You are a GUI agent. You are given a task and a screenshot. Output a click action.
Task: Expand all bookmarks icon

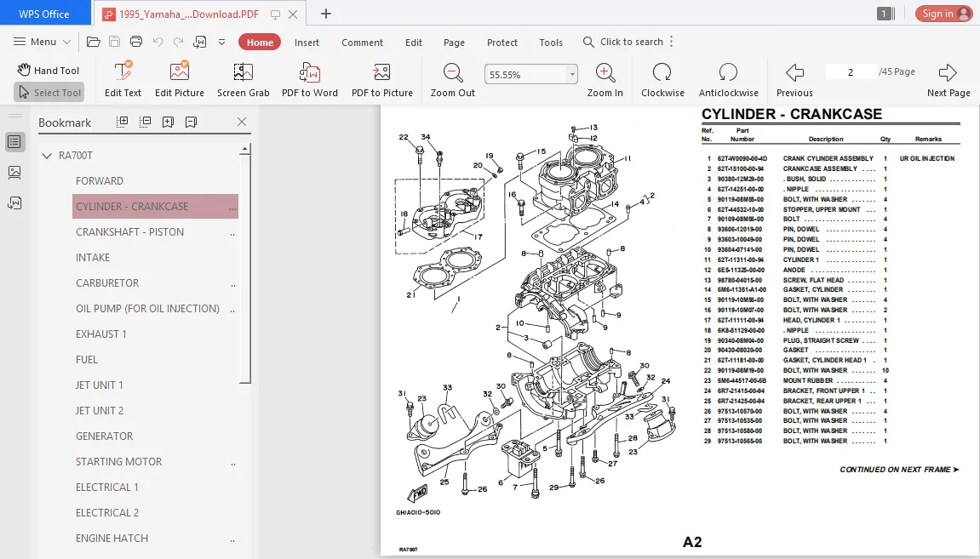[123, 122]
